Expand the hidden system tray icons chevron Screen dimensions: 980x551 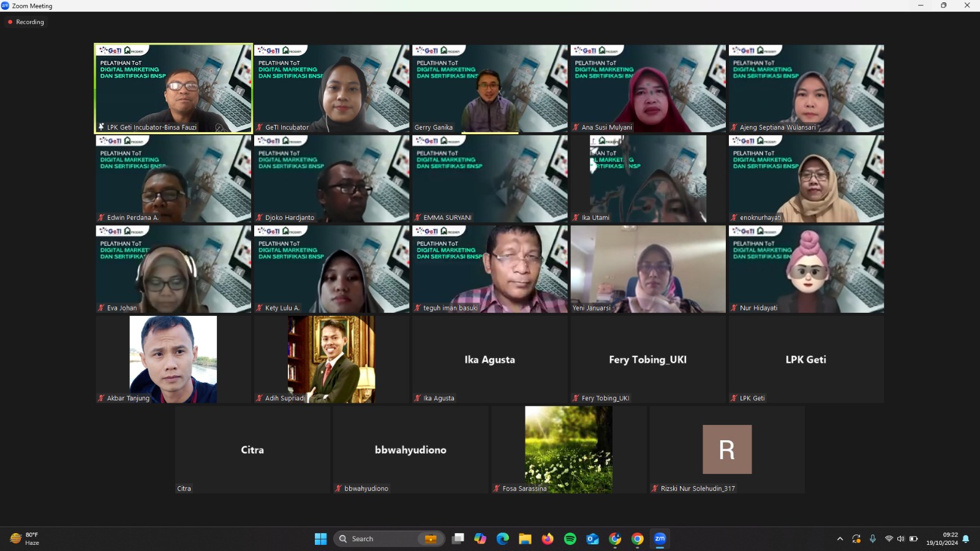pyautogui.click(x=840, y=539)
